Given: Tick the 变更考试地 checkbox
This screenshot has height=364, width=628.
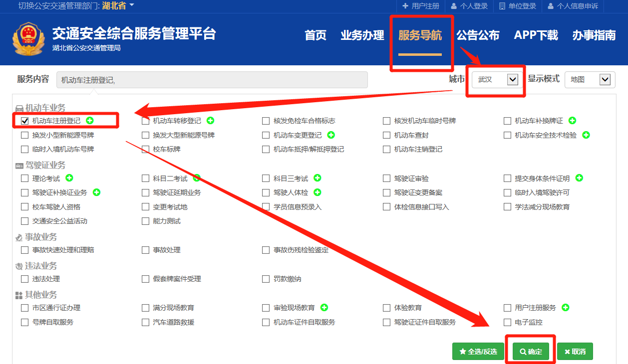Looking at the screenshot, I should [x=145, y=207].
